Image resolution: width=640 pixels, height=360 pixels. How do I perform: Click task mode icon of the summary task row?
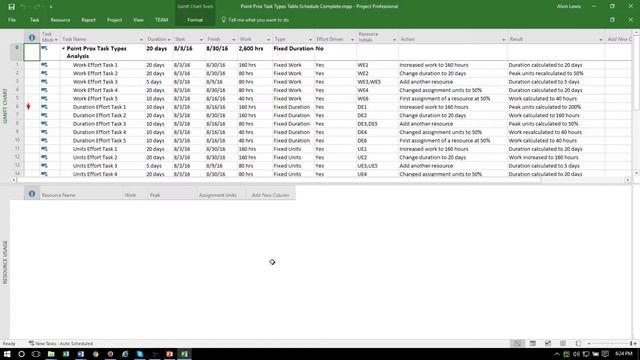coord(44,48)
